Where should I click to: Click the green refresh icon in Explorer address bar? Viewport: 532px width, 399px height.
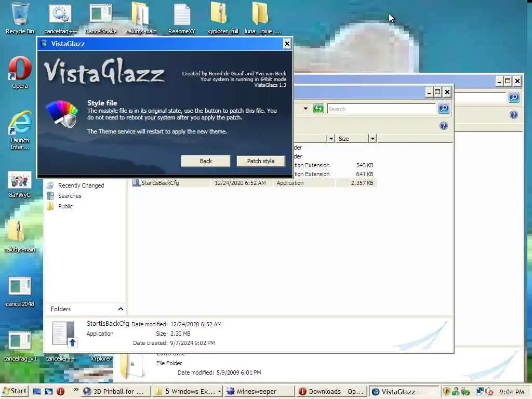318,109
